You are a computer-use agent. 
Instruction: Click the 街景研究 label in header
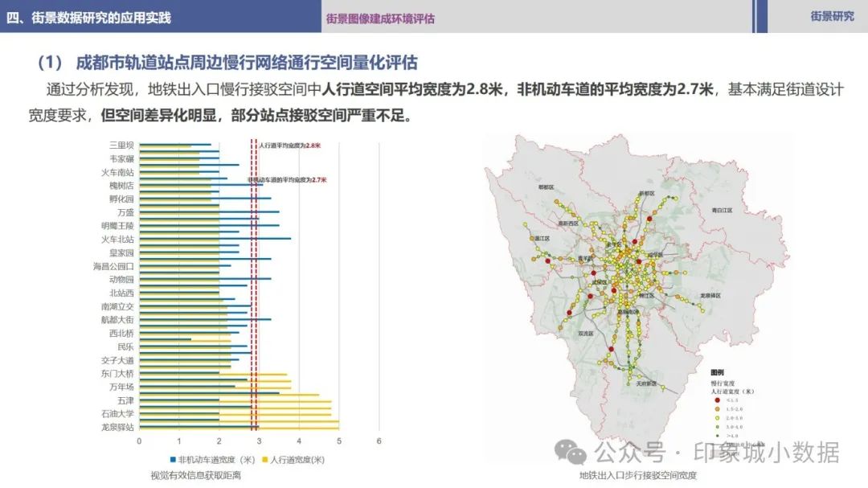[832, 17]
